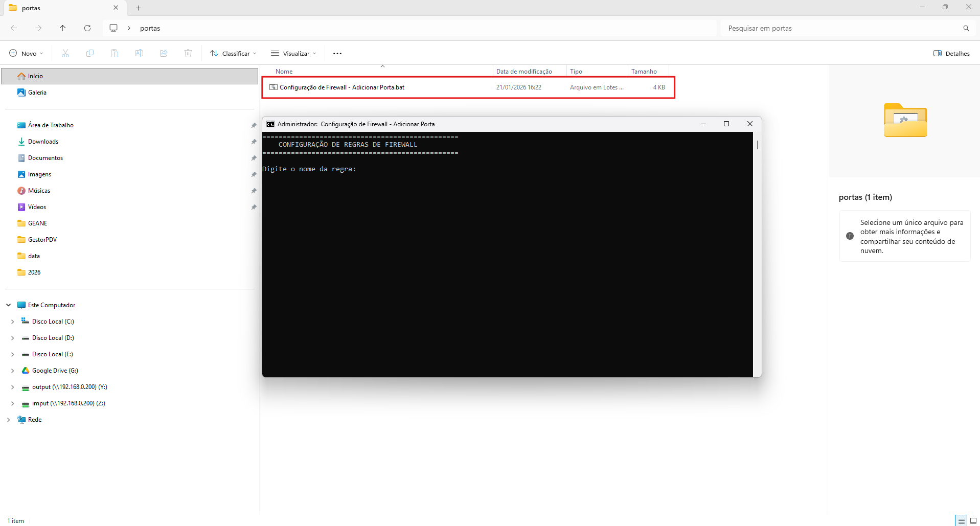Refresh the portas folder view
The height and width of the screenshot is (526, 980).
(x=87, y=28)
